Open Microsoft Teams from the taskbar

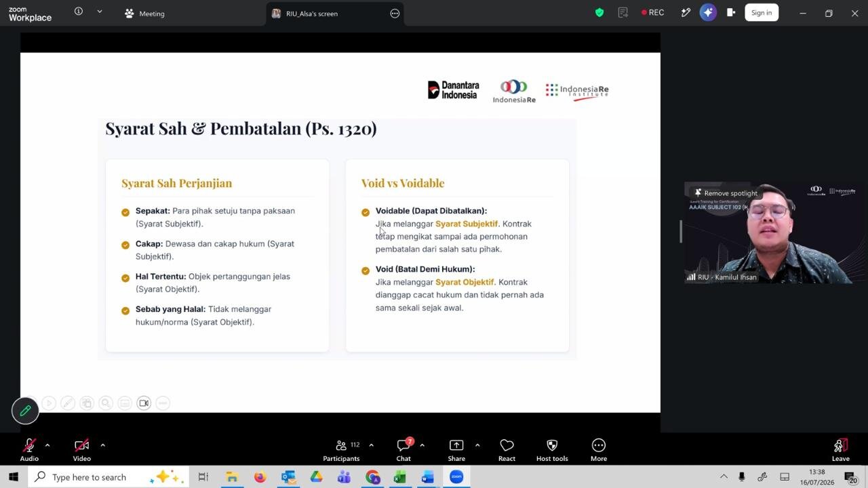point(344,477)
